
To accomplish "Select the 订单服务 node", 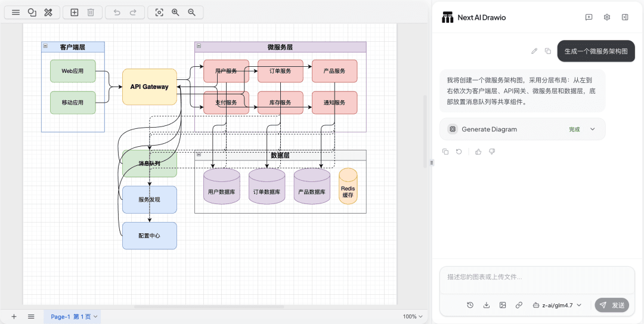I will [280, 71].
